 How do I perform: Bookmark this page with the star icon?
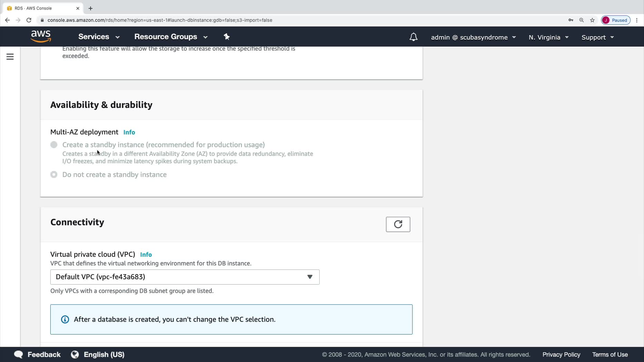click(x=592, y=20)
